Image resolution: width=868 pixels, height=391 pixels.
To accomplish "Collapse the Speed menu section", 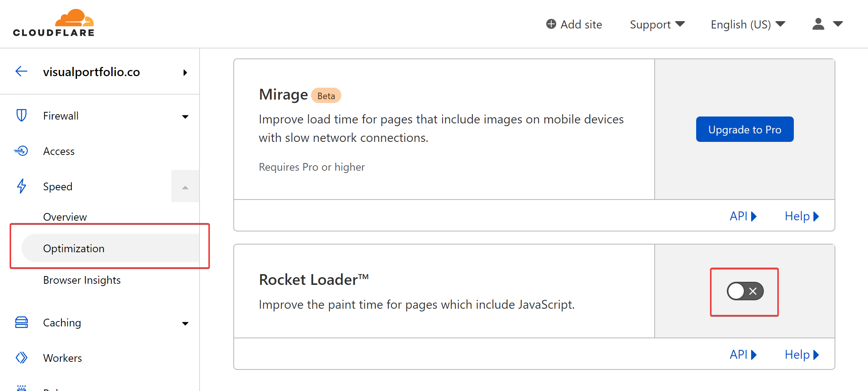I will coord(185,187).
